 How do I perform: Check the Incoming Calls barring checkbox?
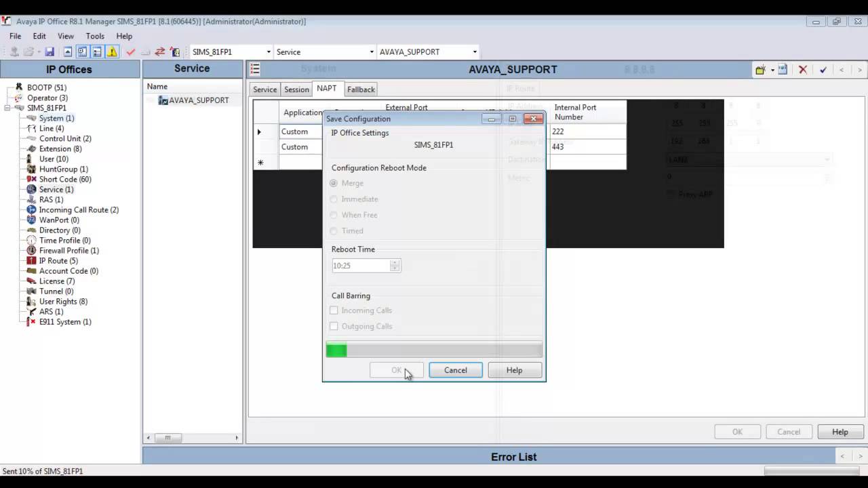[x=334, y=310]
